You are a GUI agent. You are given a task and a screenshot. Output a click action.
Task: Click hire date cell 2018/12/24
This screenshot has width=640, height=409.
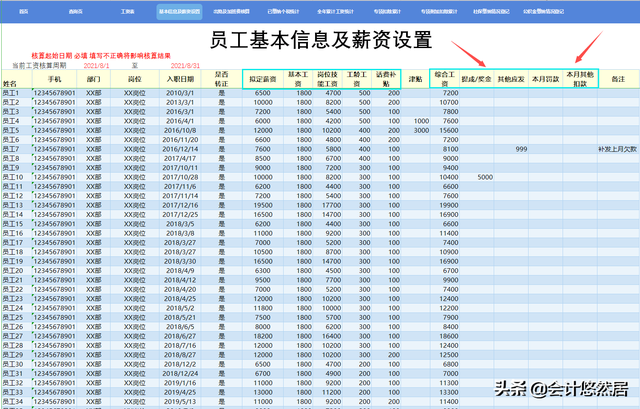180,373
